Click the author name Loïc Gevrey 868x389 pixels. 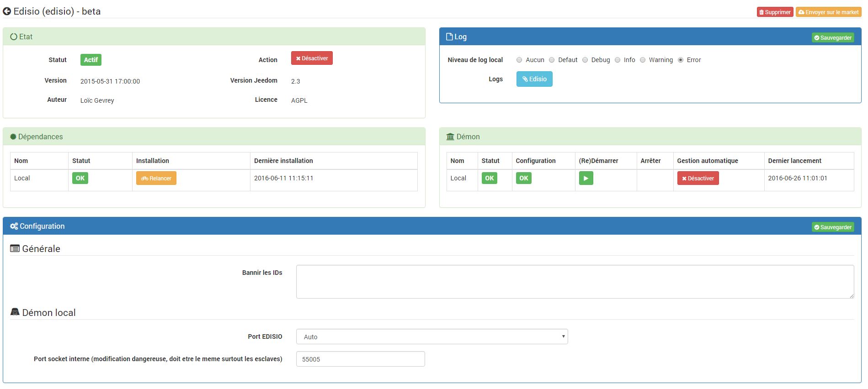[x=97, y=100]
